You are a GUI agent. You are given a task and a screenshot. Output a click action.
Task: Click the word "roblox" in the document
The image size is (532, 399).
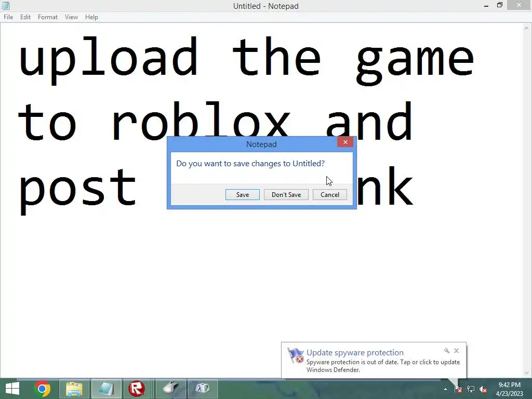tap(201, 121)
